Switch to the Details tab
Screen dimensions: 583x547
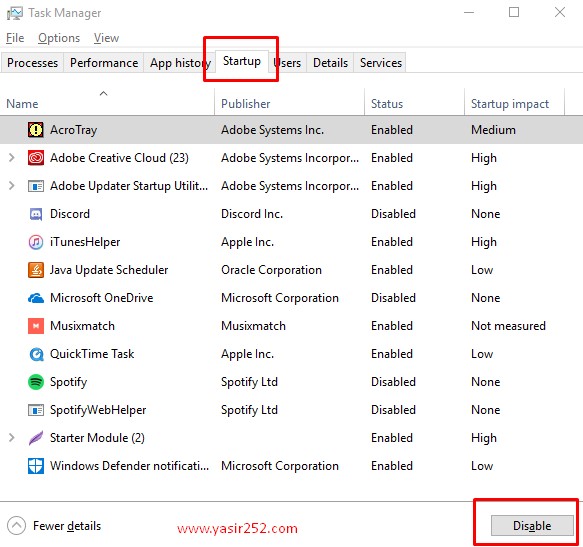(x=330, y=62)
